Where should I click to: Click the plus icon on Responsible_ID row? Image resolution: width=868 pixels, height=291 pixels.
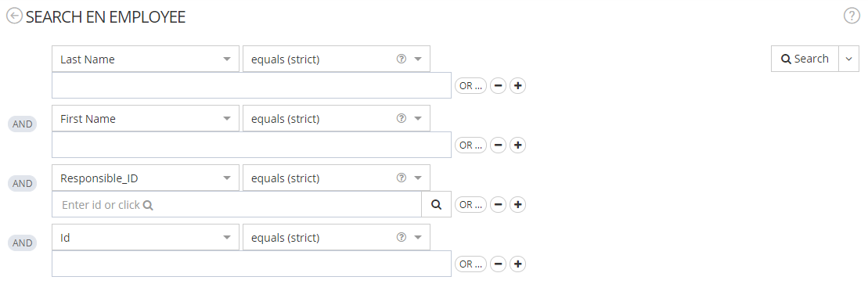coord(517,205)
